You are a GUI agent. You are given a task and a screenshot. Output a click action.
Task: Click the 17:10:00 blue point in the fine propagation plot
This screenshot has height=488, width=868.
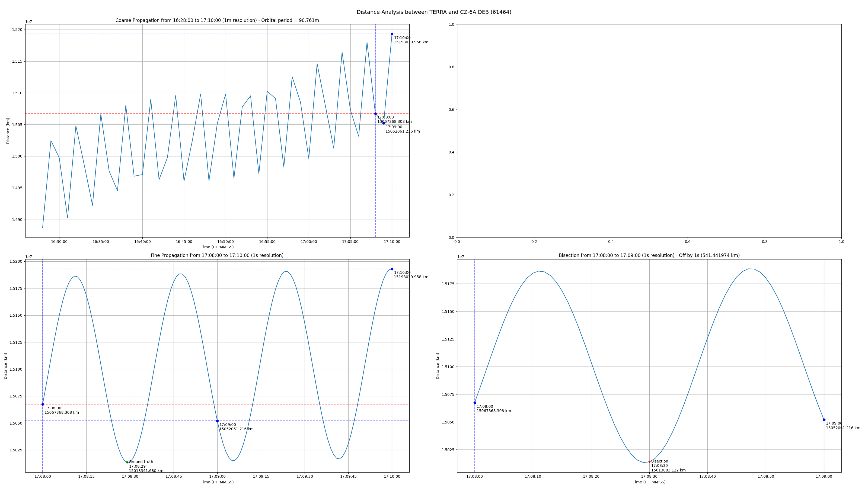392,269
